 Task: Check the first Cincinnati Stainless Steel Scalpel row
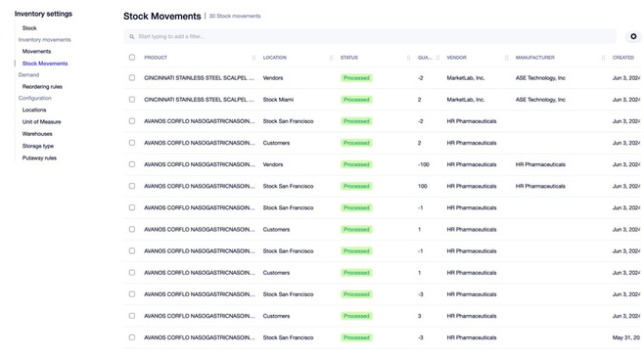[x=132, y=77]
